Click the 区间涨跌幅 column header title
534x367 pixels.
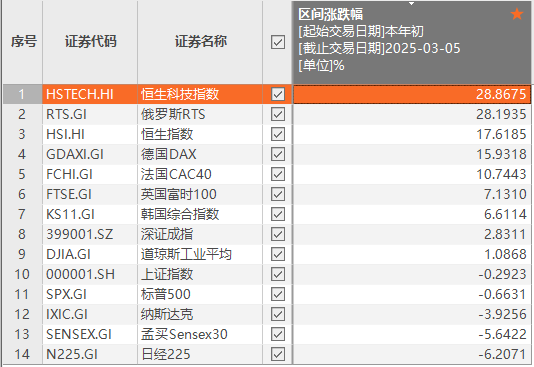pos(331,14)
